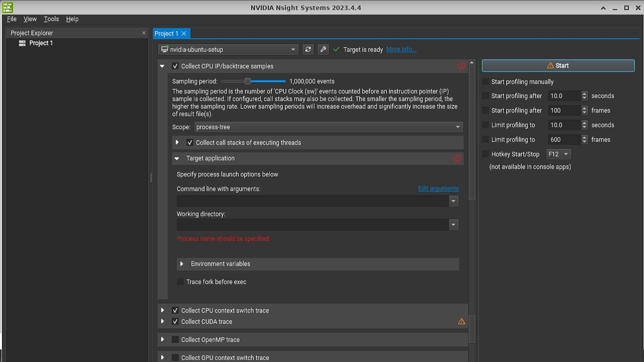The height and width of the screenshot is (362, 644).
Task: Close the Project 1 tab
Action: (184, 34)
